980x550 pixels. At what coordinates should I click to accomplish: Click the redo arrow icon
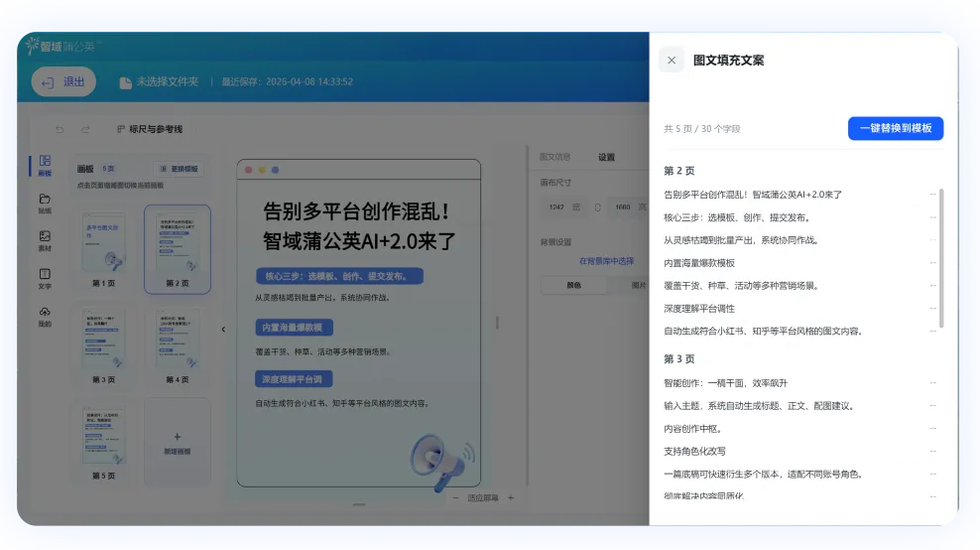pos(85,129)
